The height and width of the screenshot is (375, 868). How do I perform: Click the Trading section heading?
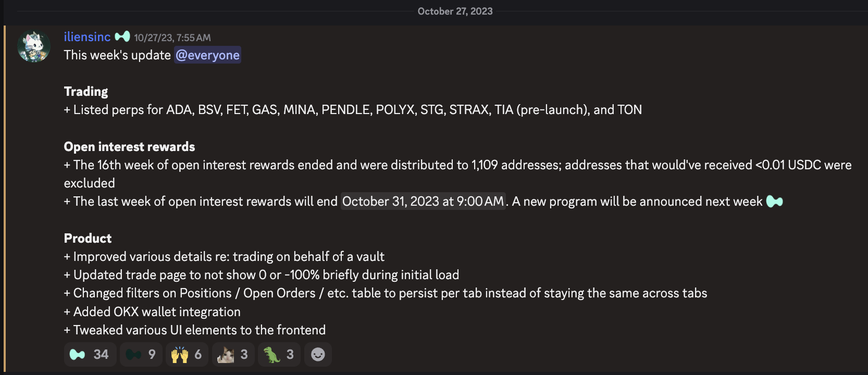[85, 91]
